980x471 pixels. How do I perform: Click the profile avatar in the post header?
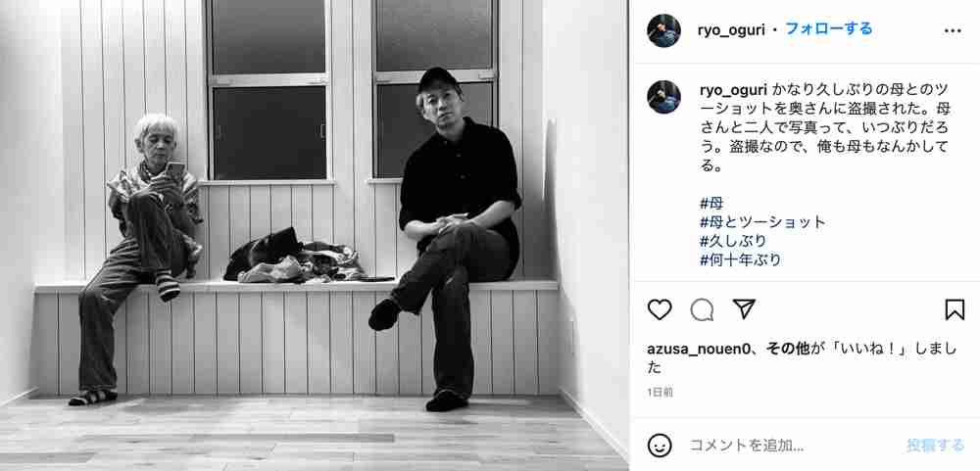663,30
